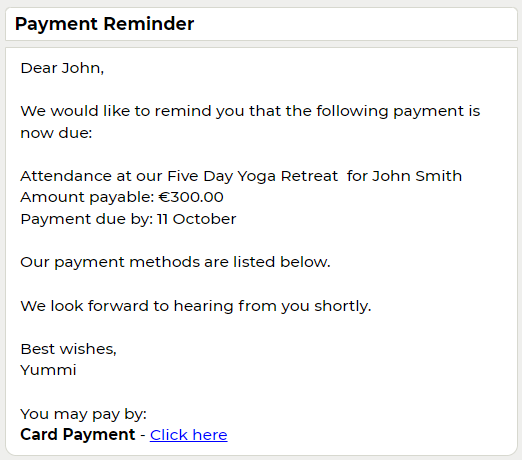Select the "Best wishes," closing line
Screen dimensions: 522x460
[69, 349]
